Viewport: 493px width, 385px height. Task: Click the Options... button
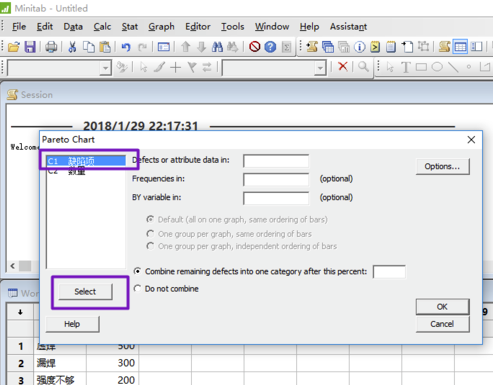point(443,166)
